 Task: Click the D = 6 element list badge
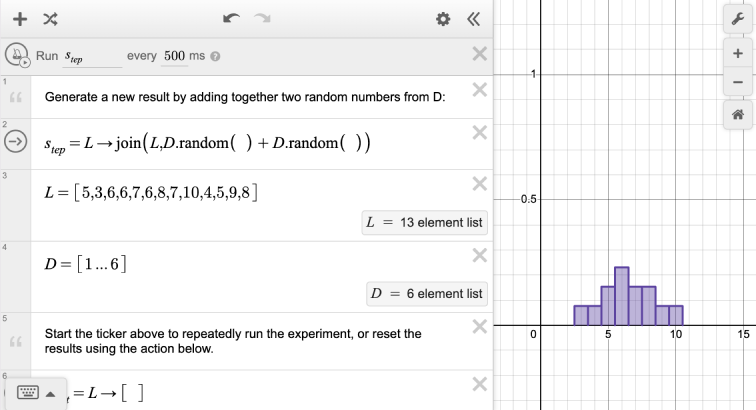[x=427, y=294]
